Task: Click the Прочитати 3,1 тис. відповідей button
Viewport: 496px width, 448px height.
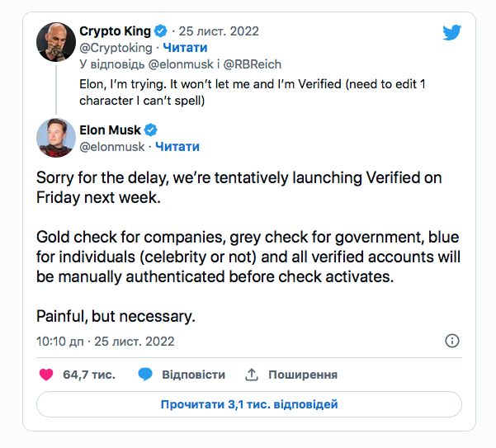Action: pyautogui.click(x=248, y=405)
